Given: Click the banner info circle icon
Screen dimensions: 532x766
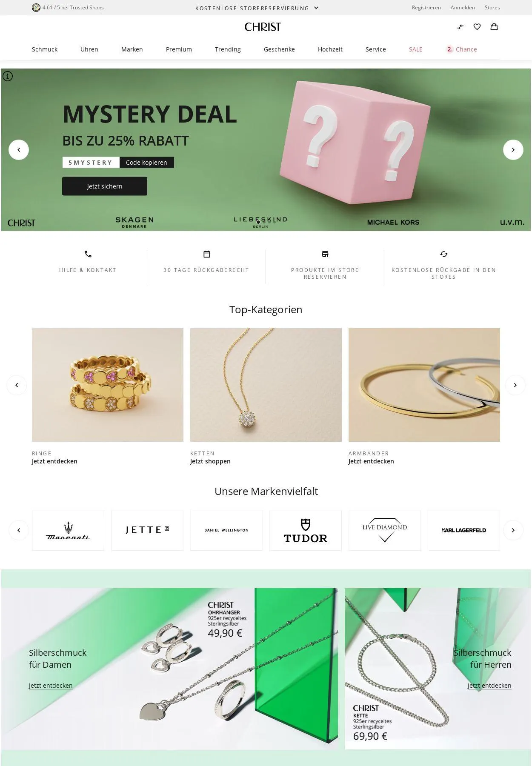Looking at the screenshot, I should (x=8, y=76).
